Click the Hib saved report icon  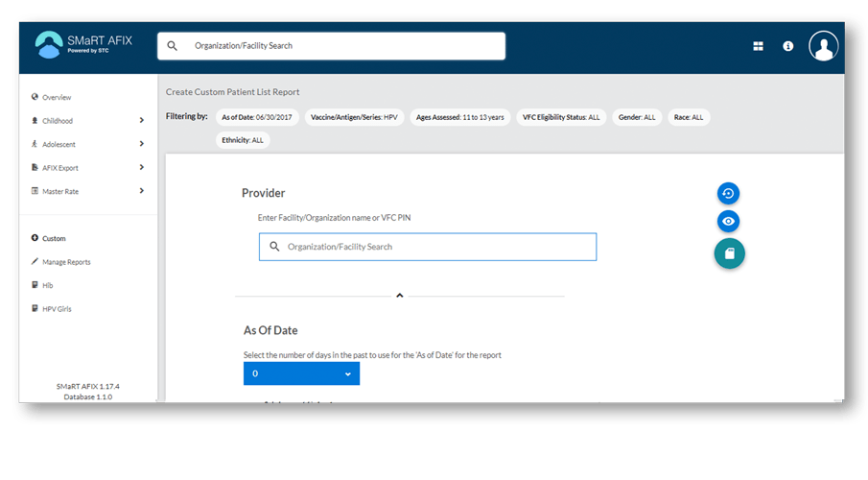point(35,285)
